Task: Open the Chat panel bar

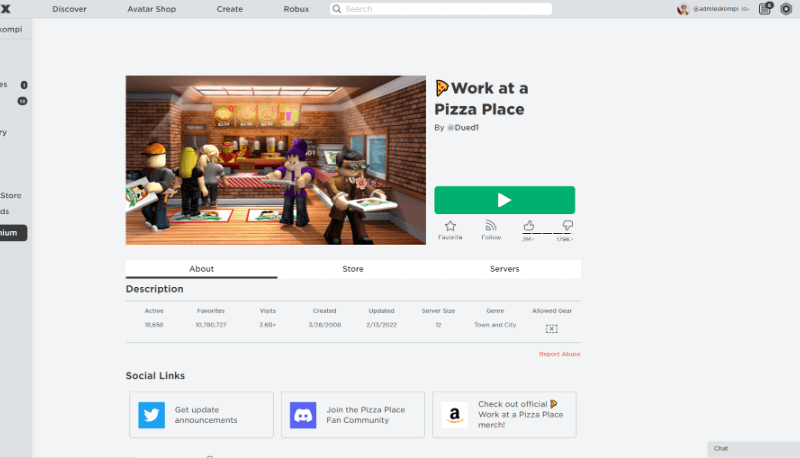Action: pyautogui.click(x=754, y=449)
